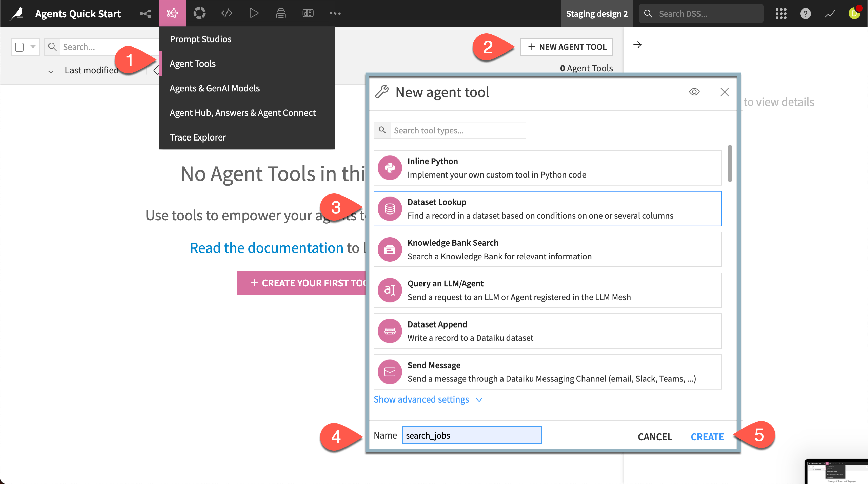
Task: Click the apps waffle grid icon
Action: (x=781, y=14)
